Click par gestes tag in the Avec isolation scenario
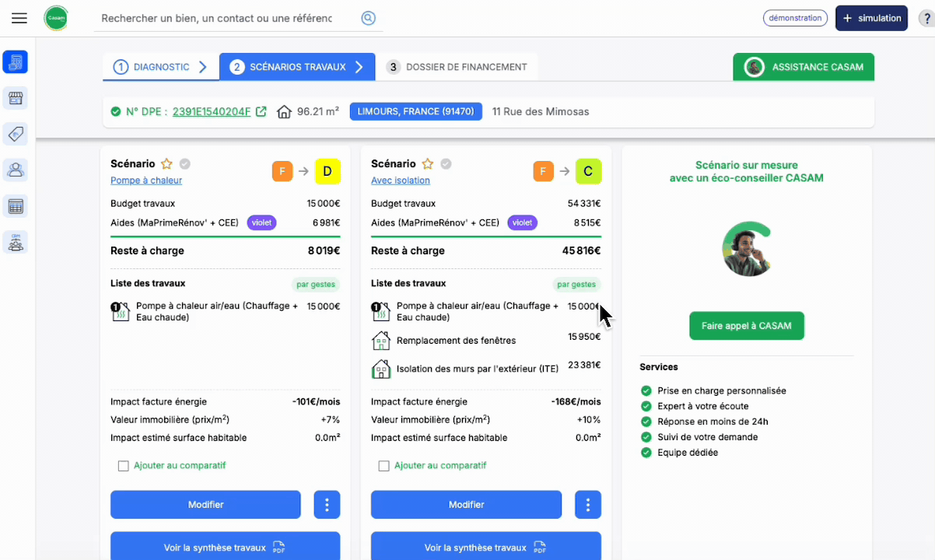 [576, 285]
